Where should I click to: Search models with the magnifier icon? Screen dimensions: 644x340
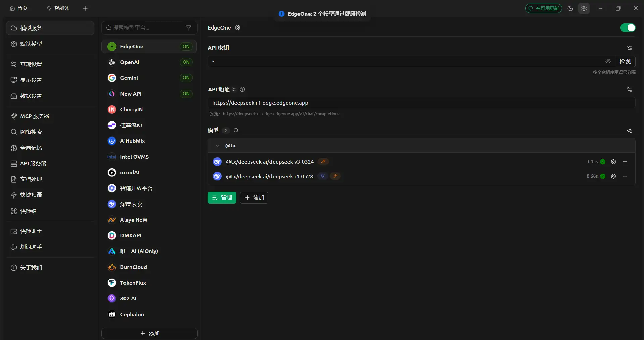point(236,130)
